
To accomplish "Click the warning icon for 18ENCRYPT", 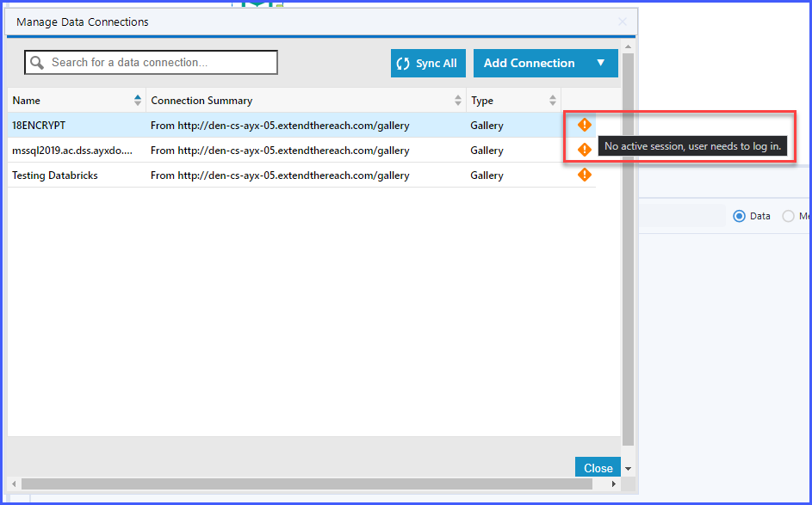I will pos(584,125).
